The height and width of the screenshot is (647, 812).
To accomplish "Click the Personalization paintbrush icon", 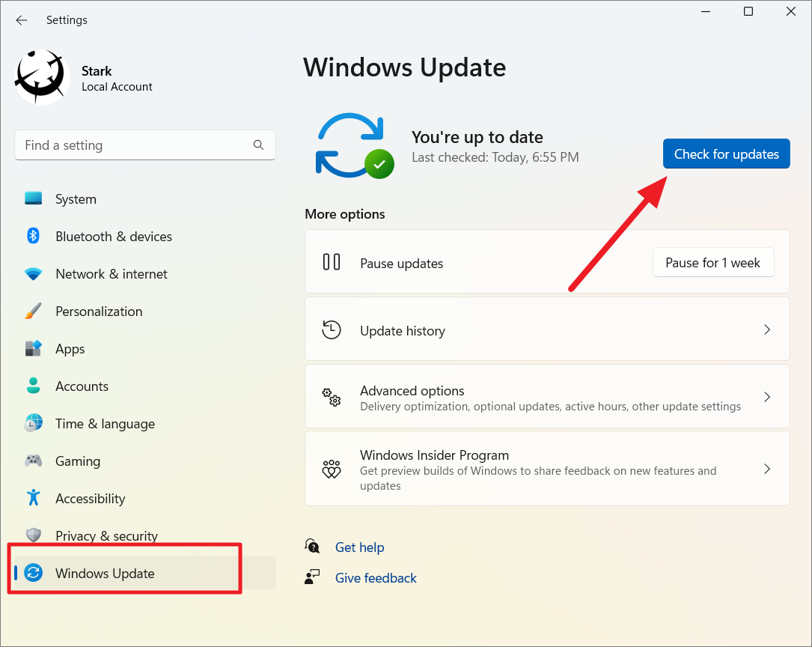I will tap(33, 311).
